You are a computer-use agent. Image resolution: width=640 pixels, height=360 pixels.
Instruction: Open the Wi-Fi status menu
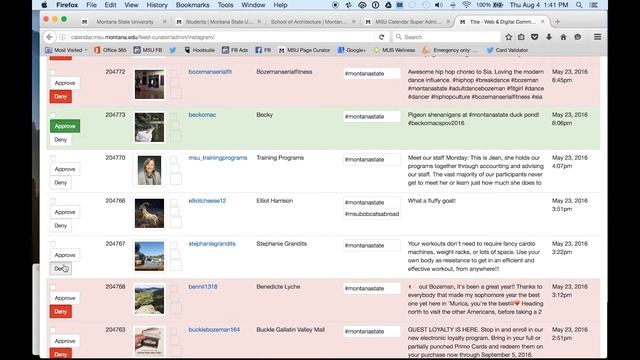click(466, 5)
